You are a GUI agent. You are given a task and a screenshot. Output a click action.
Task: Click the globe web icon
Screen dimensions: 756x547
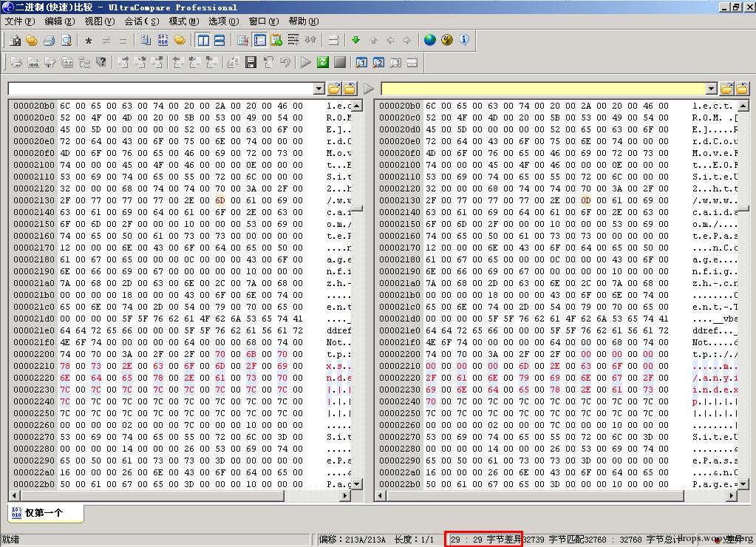[x=429, y=40]
